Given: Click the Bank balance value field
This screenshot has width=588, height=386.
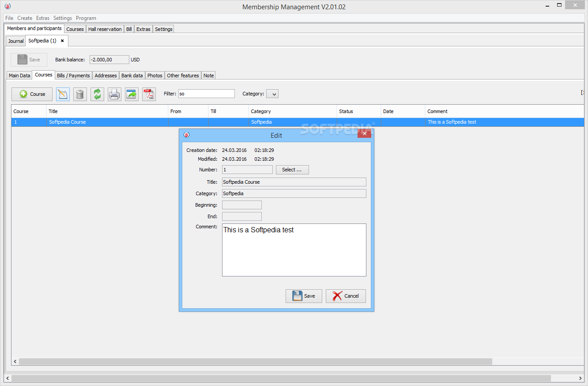Looking at the screenshot, I should 109,60.
